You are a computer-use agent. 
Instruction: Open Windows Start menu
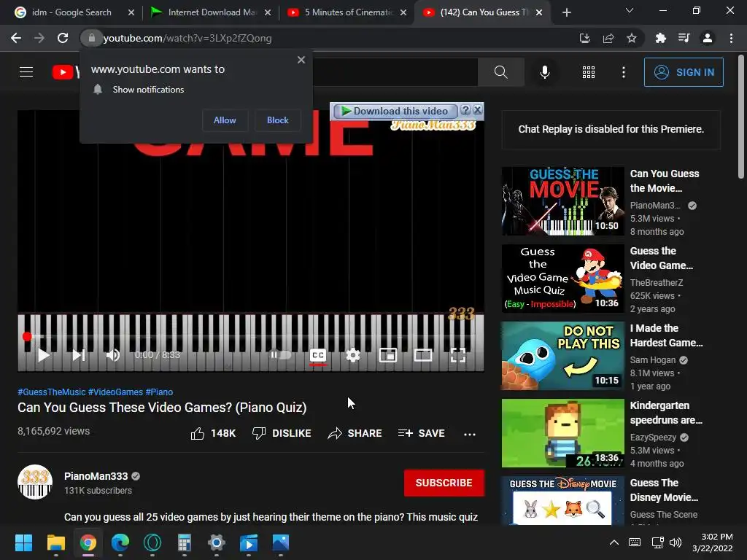pyautogui.click(x=23, y=542)
